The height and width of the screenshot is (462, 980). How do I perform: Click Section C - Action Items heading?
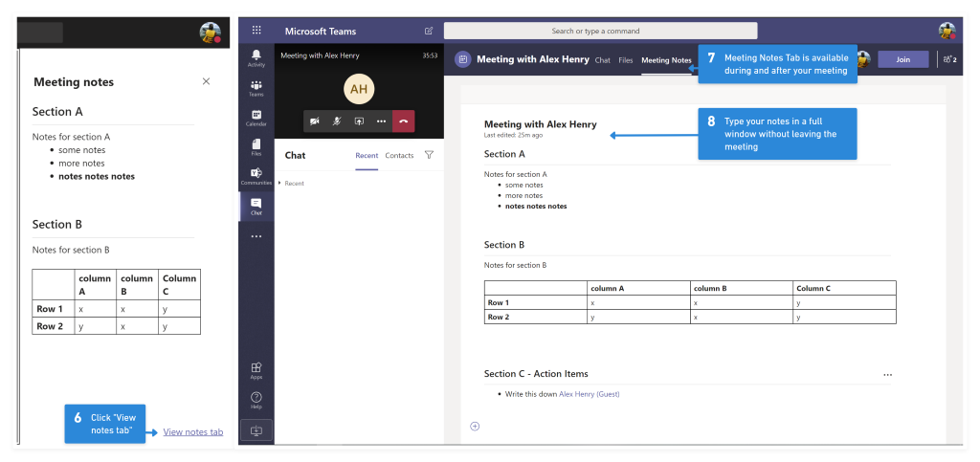point(536,374)
